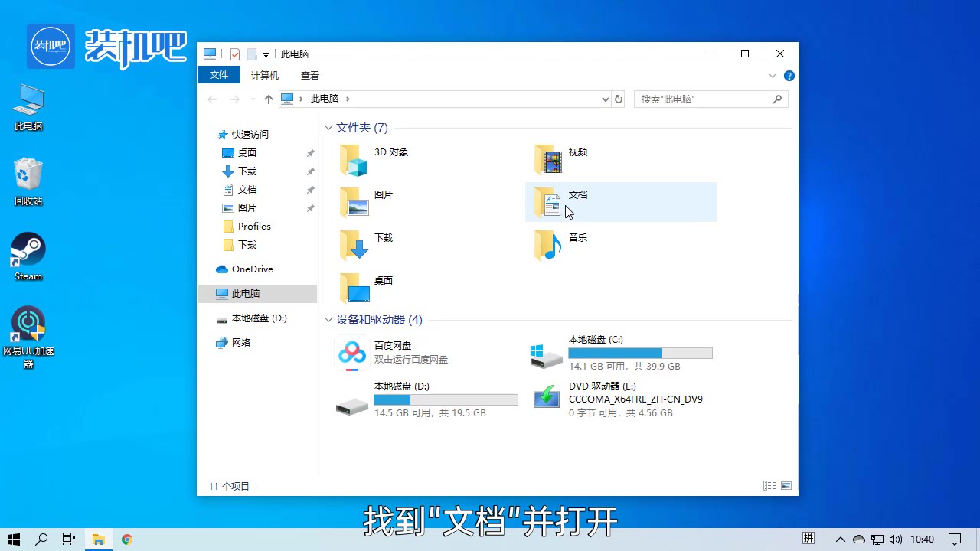The width and height of the screenshot is (980, 551).
Task: Collapse the 文件夹 (7) group
Action: (x=328, y=128)
